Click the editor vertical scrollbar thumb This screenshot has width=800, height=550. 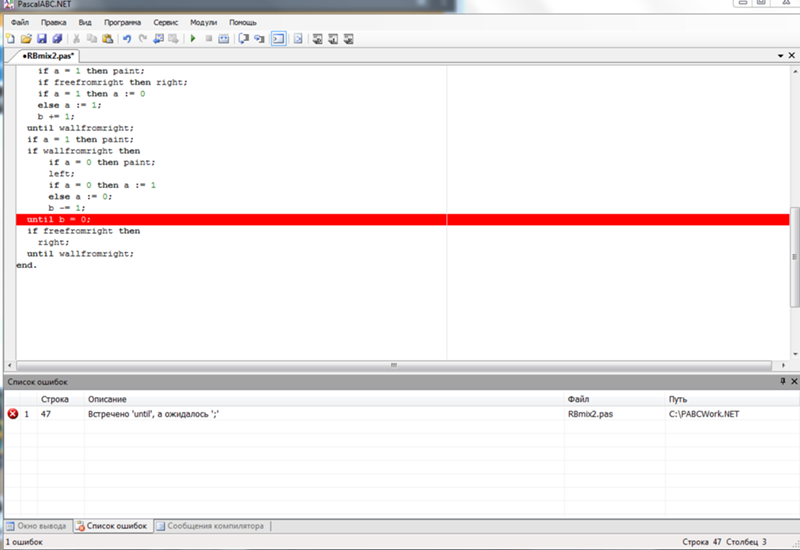click(x=794, y=257)
